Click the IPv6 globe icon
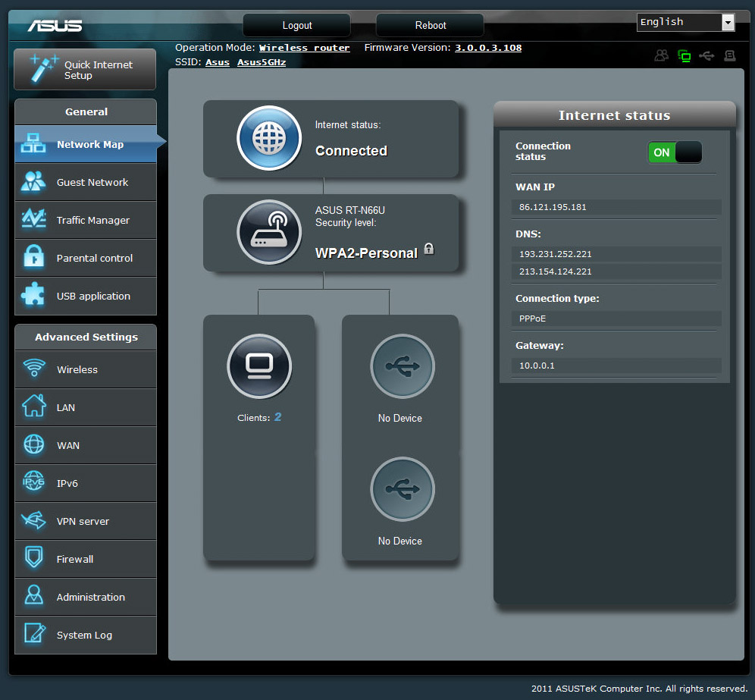 pos(33,482)
